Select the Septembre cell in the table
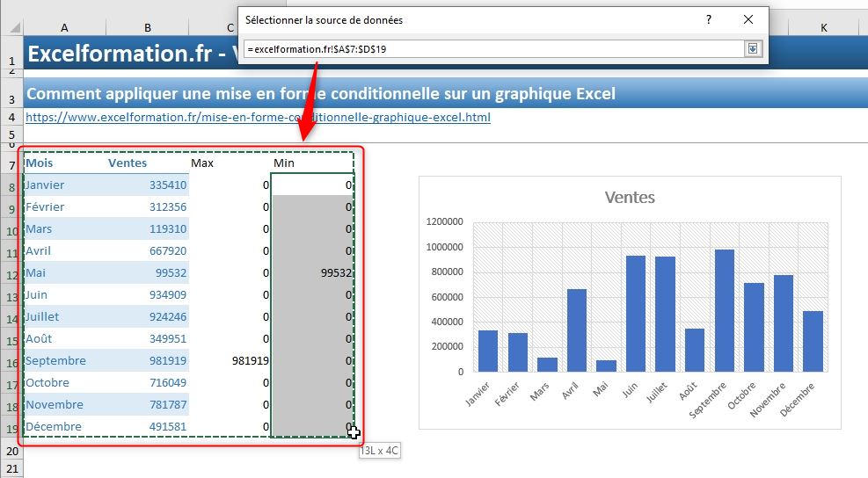868x478 pixels. [64, 361]
